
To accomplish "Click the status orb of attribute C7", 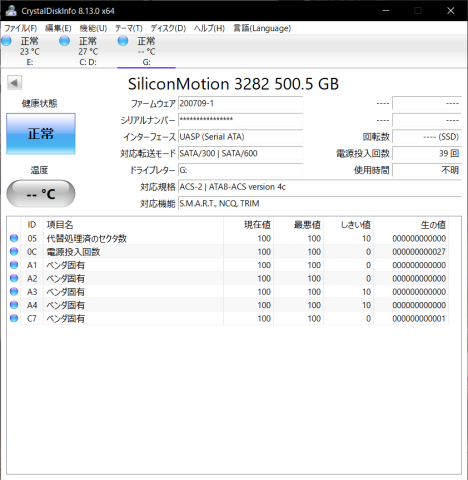I will (x=14, y=318).
